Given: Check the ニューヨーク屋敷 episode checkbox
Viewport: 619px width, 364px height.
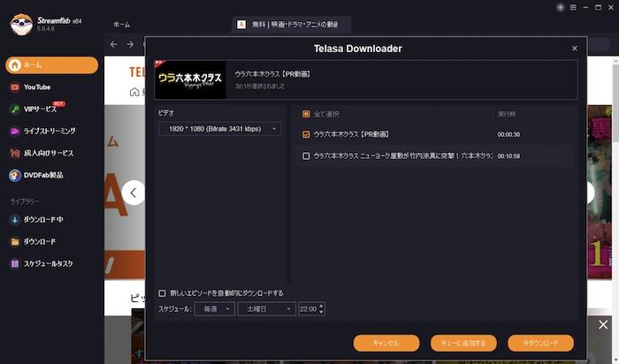Looking at the screenshot, I should (x=306, y=155).
